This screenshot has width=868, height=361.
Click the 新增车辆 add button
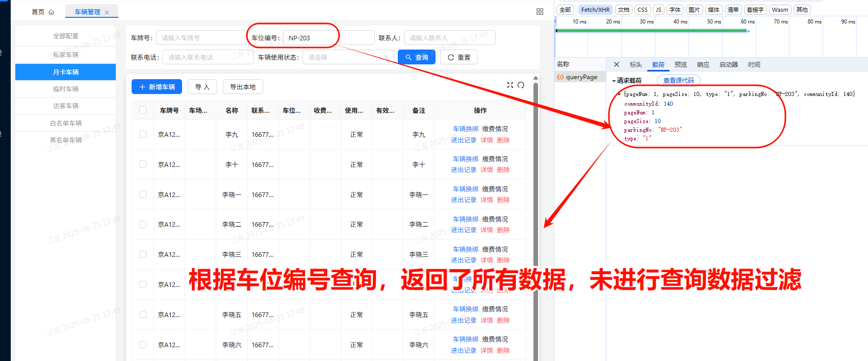point(157,87)
